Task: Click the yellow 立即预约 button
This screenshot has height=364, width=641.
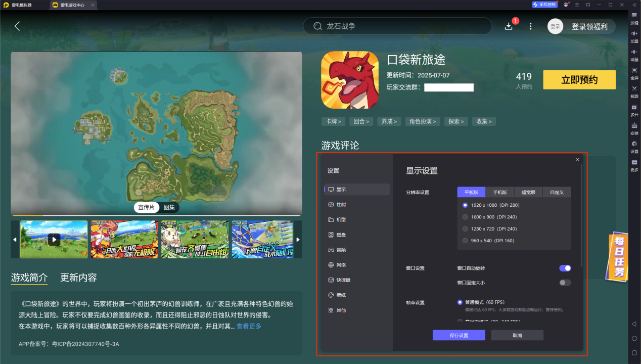Action: 579,80
